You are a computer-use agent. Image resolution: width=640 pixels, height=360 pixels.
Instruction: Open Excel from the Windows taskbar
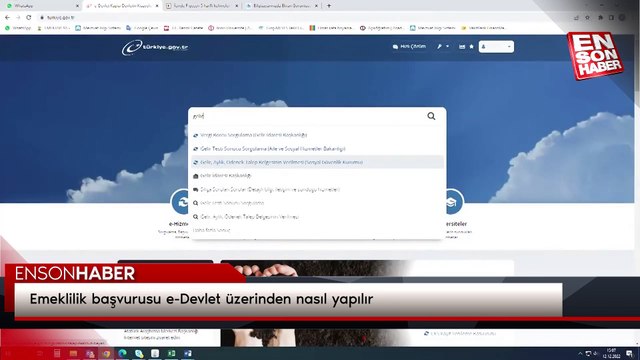(x=171, y=353)
